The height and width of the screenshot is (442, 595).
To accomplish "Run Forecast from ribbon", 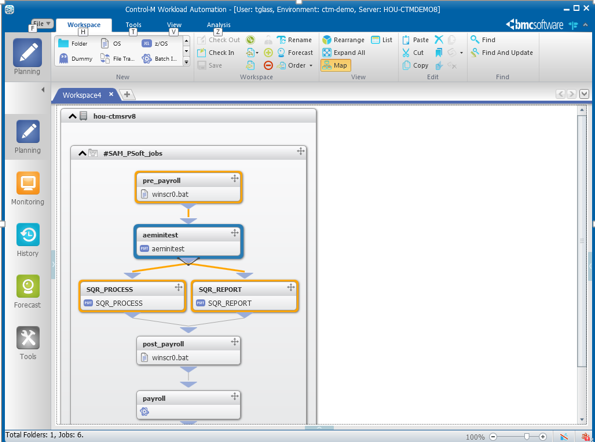I will coord(295,53).
